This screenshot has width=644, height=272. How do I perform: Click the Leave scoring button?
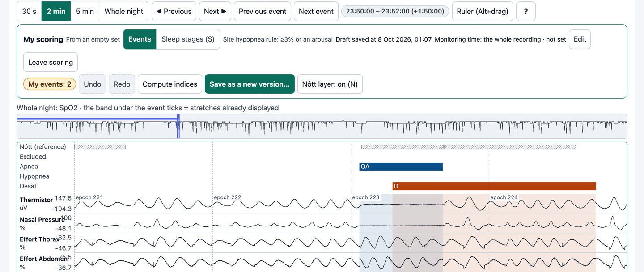[x=51, y=62]
